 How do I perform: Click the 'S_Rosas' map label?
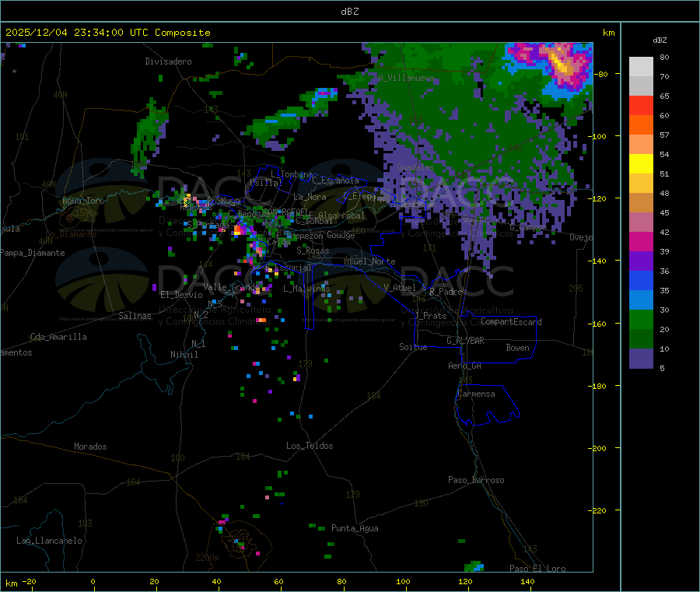(x=313, y=250)
